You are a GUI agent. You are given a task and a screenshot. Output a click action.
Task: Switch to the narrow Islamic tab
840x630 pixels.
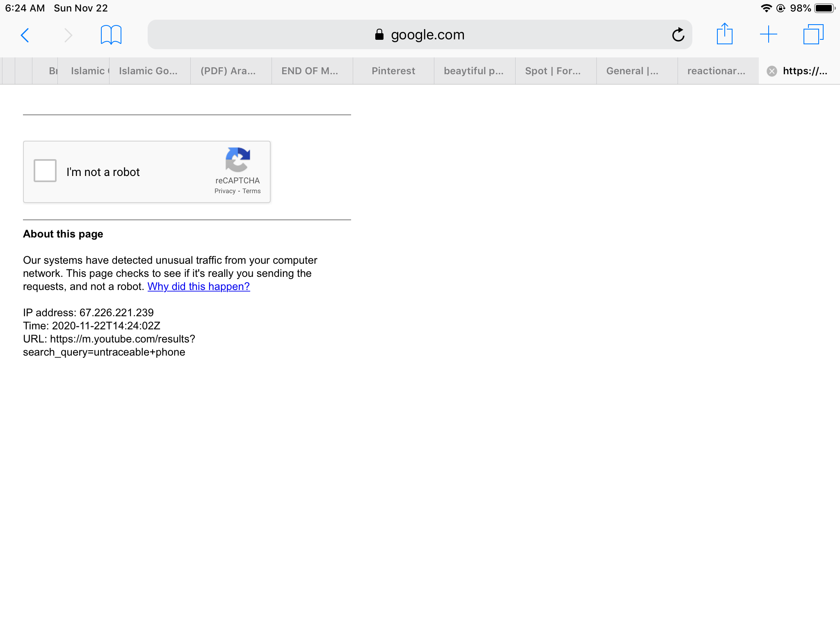tap(84, 71)
